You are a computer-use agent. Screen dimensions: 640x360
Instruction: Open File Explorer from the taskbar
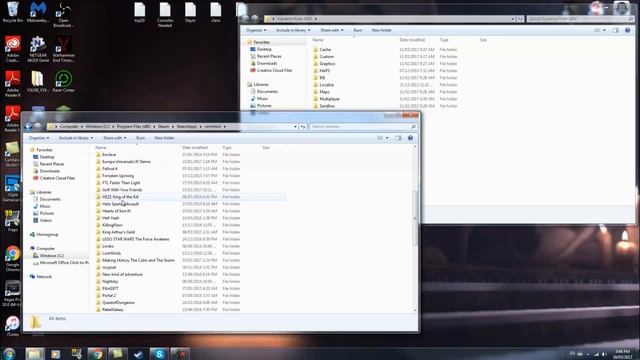pyautogui.click(x=34, y=353)
